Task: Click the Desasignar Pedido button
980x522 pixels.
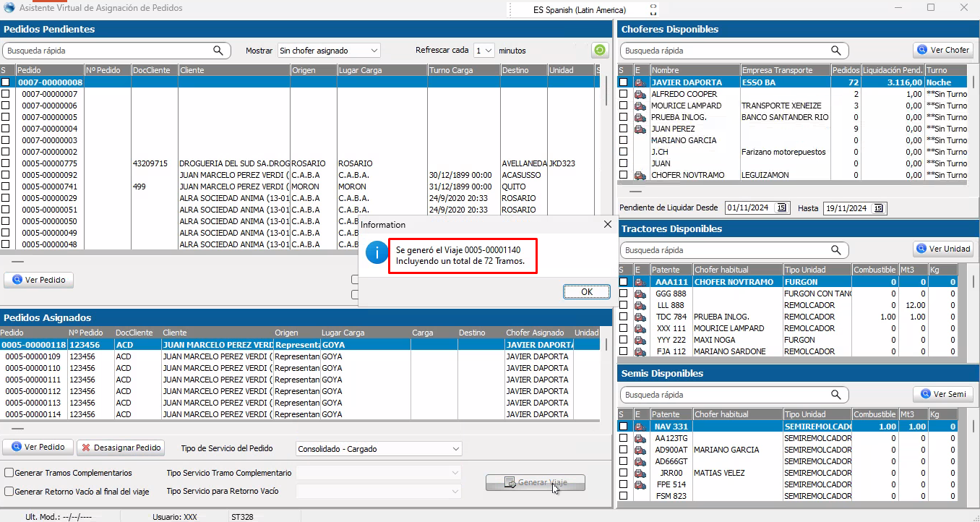Action: pos(121,448)
